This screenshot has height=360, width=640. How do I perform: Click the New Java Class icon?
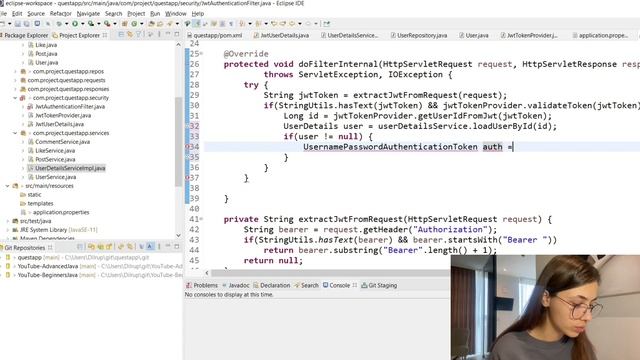[x=134, y=24]
